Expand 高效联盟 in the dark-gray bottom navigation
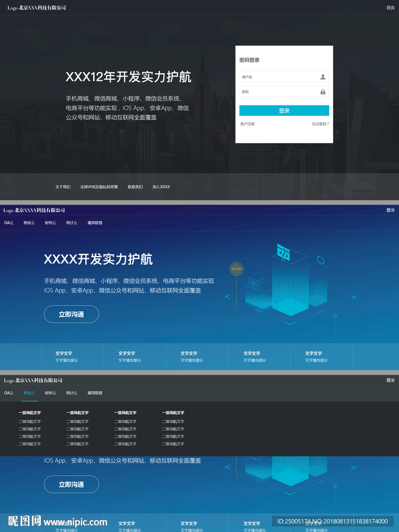This screenshot has height=532, width=399. (95, 393)
